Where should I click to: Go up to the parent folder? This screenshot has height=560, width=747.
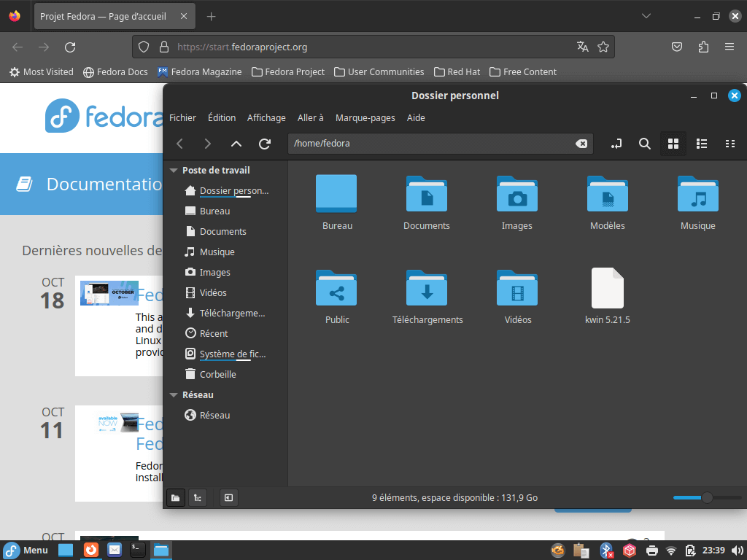[x=236, y=144]
